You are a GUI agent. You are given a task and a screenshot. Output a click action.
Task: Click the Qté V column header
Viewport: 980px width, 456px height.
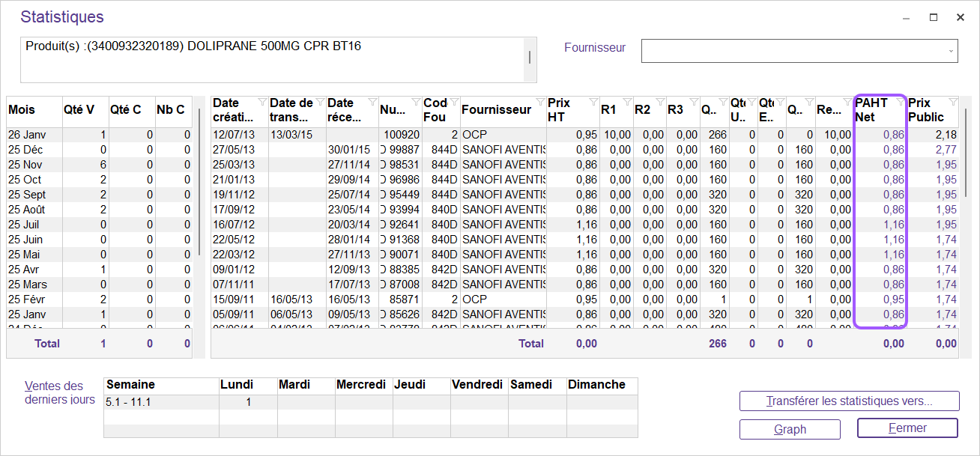tap(85, 110)
